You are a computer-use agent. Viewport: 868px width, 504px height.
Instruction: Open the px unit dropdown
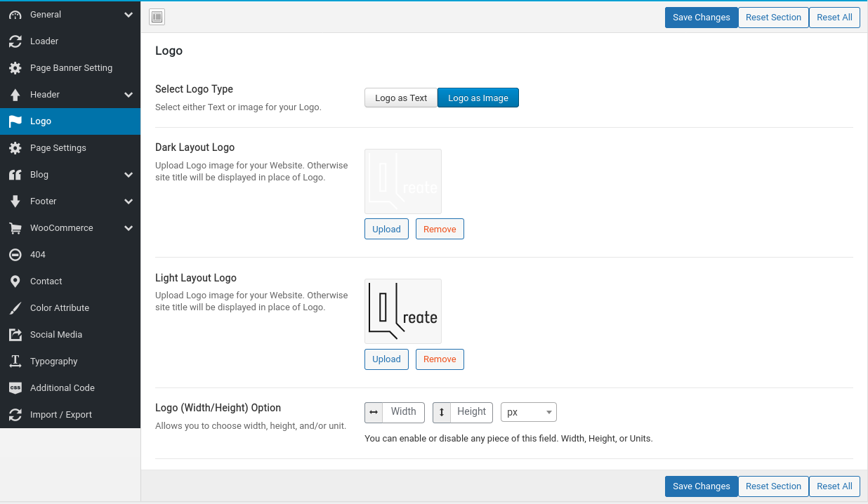click(x=529, y=412)
